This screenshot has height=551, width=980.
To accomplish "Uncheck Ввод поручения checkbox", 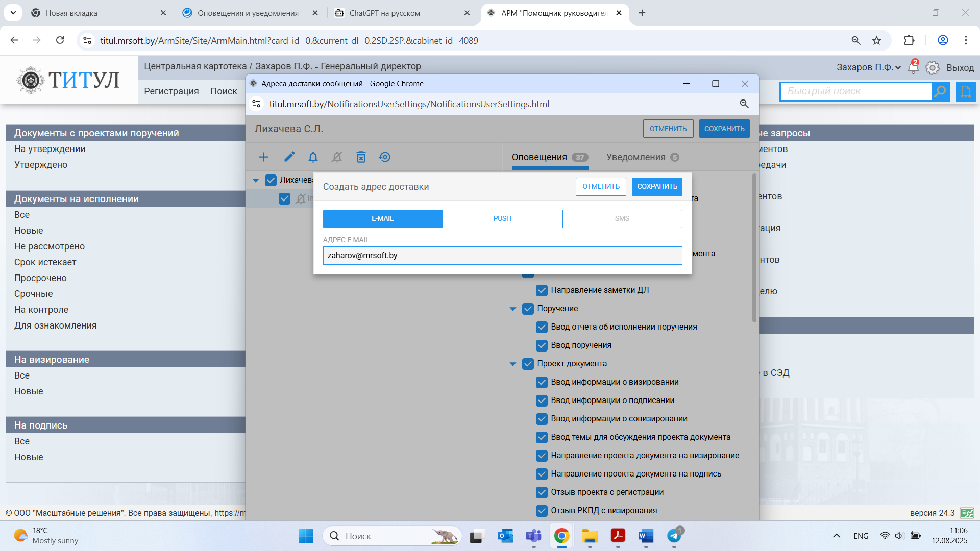I will (542, 345).
